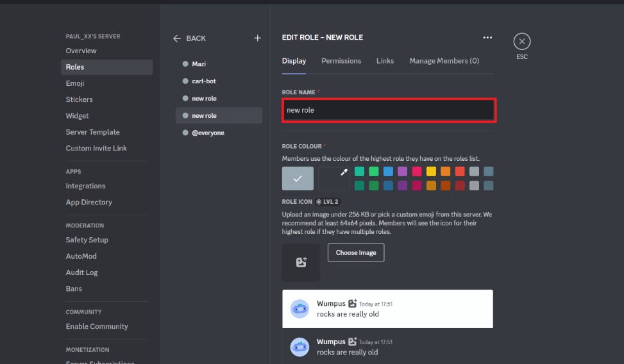
Task: Pick a custom colour with eyedropper swatch
Action: pos(334,178)
